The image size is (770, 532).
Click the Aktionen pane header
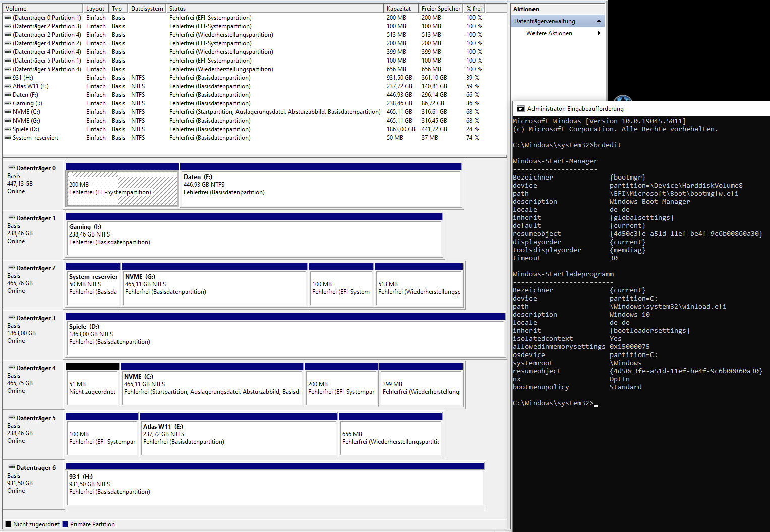[557, 9]
